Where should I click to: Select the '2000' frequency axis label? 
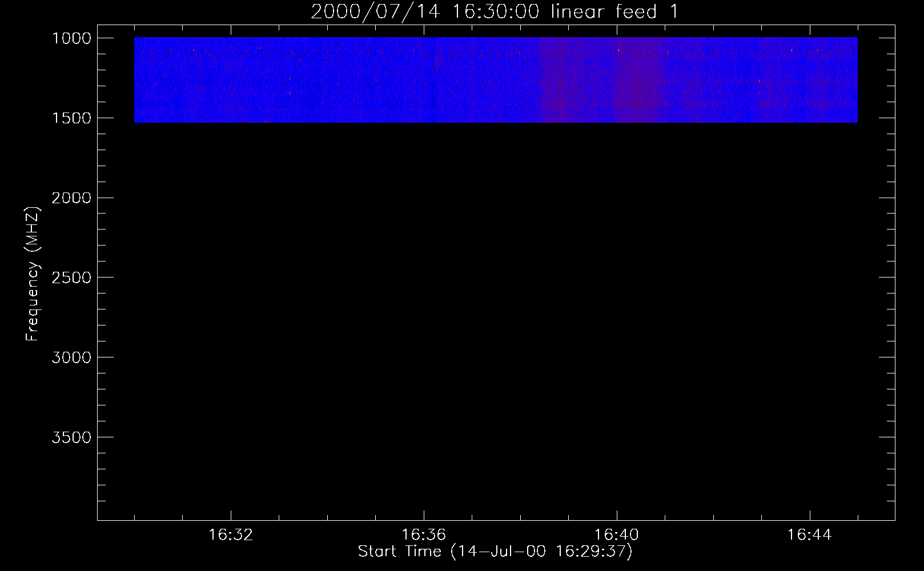point(71,198)
